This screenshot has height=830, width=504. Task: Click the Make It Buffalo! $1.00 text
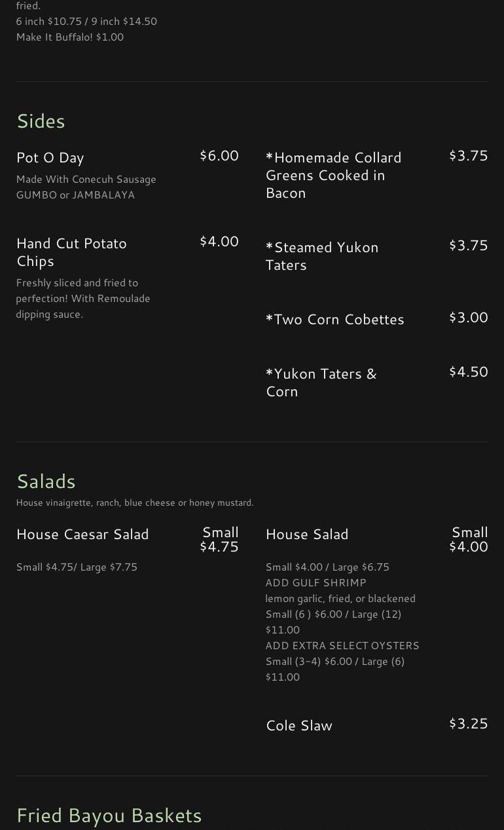coord(70,37)
